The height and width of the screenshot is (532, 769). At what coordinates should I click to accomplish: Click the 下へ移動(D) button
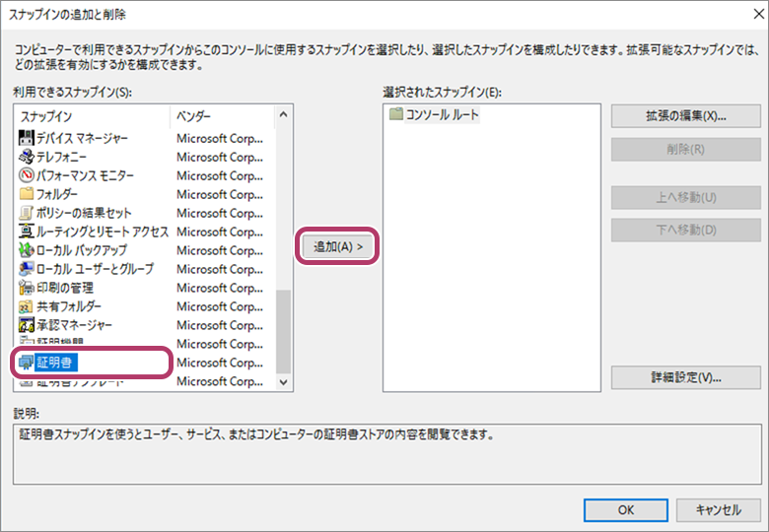(x=685, y=230)
